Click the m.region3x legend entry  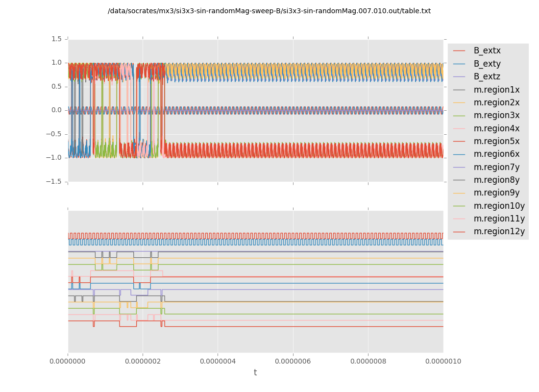point(496,116)
